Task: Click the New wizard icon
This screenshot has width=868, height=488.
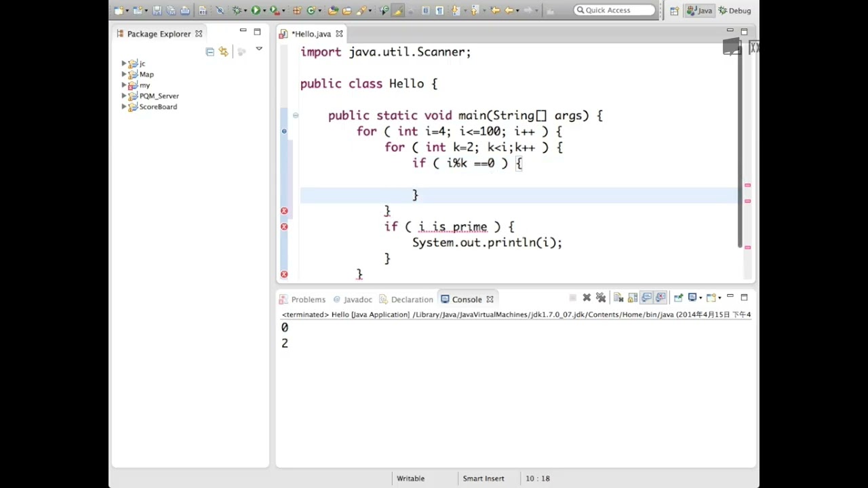Action: (x=117, y=10)
